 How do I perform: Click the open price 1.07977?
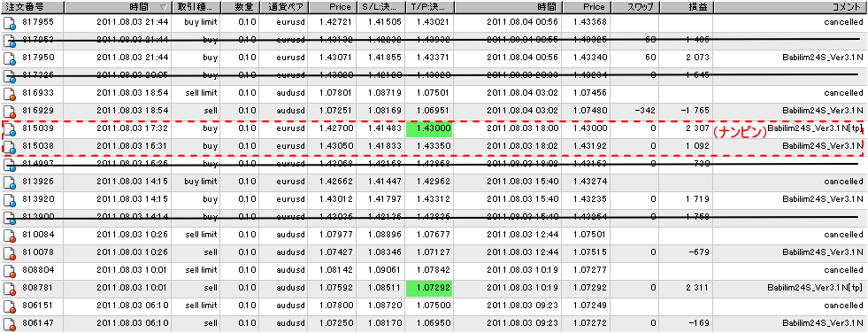click(x=335, y=235)
